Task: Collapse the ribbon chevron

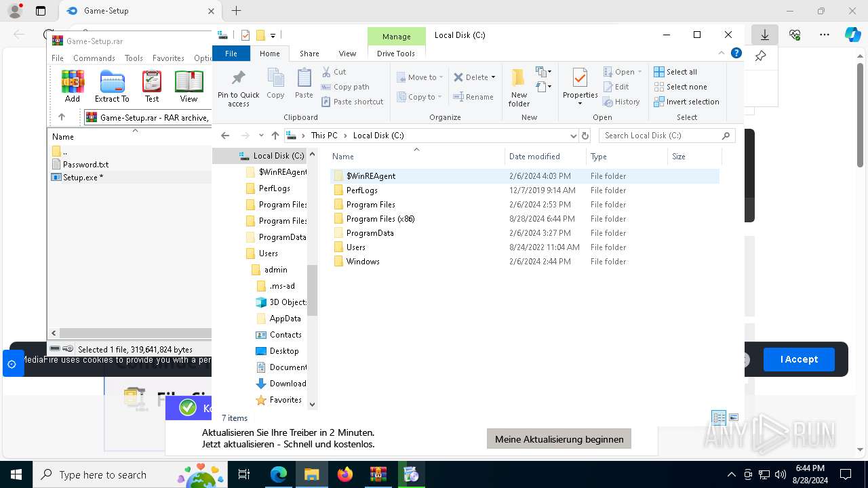Action: click(722, 53)
